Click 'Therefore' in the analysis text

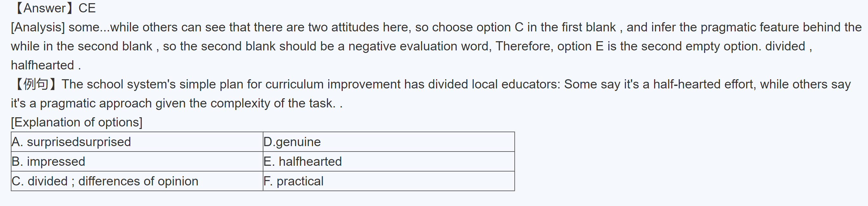[x=524, y=47]
